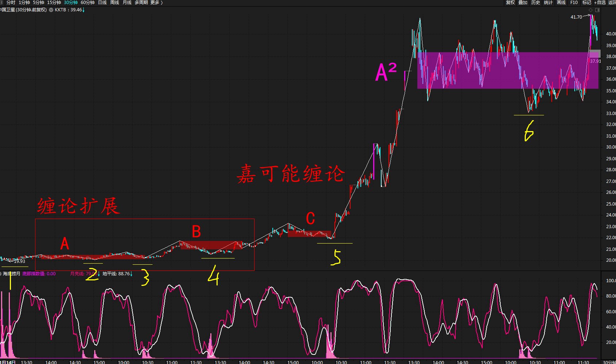
Task: Activate the 画线 drawing tools button
Action: [x=561, y=3]
